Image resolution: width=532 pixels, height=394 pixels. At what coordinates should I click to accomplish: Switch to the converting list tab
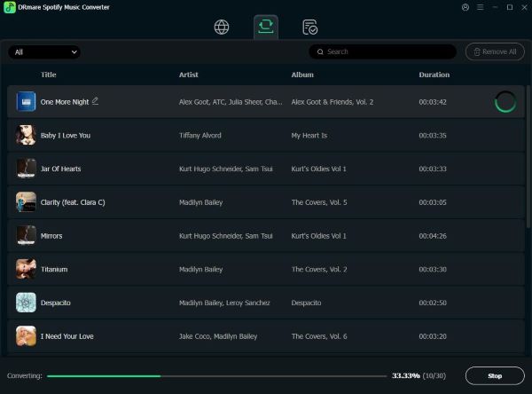(266, 27)
